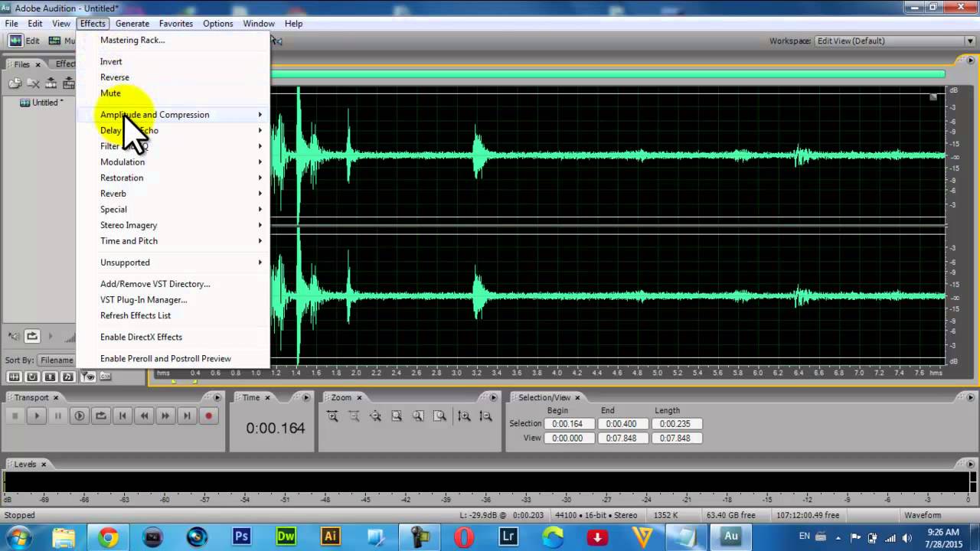Toggle Full Paths button in Files panel
The image size is (980, 551).
[x=106, y=377]
